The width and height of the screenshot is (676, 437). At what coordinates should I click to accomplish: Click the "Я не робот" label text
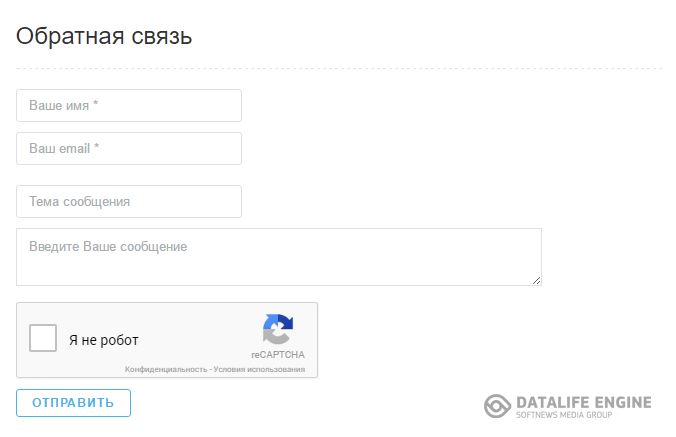[x=103, y=340]
